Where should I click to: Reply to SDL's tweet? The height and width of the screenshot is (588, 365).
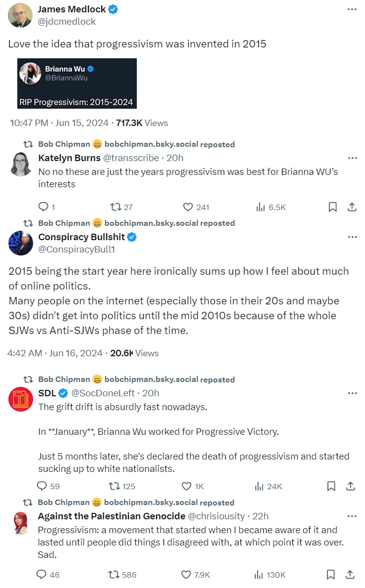(43, 486)
